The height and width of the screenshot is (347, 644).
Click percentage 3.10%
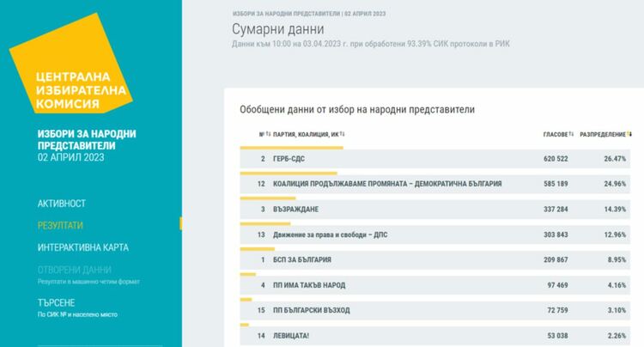pos(617,310)
